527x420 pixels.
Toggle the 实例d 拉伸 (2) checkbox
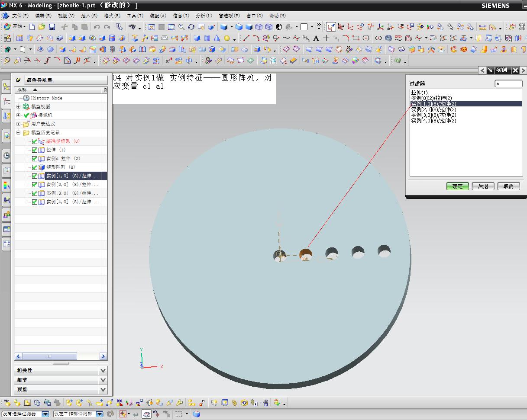click(x=35, y=159)
